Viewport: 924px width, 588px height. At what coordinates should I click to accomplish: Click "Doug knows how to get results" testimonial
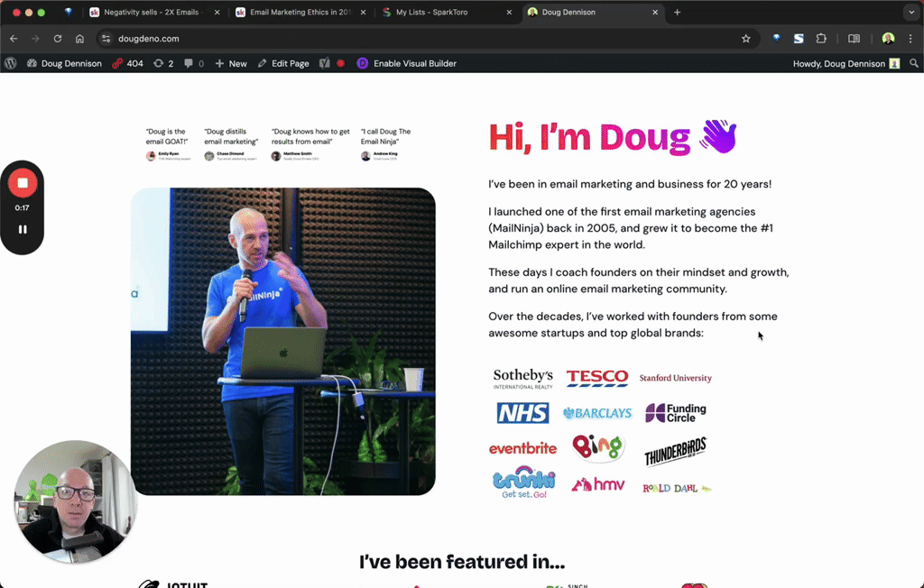pos(310,143)
